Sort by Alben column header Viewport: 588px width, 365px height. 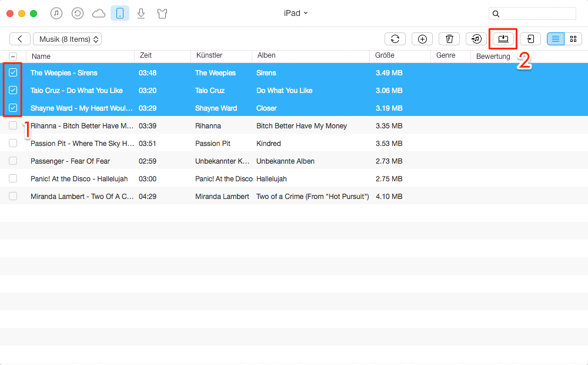click(x=311, y=57)
